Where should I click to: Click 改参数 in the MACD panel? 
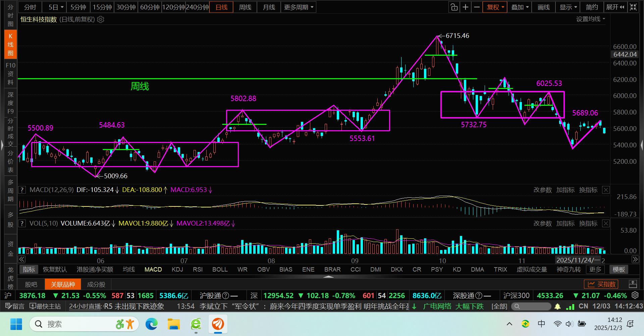542,190
